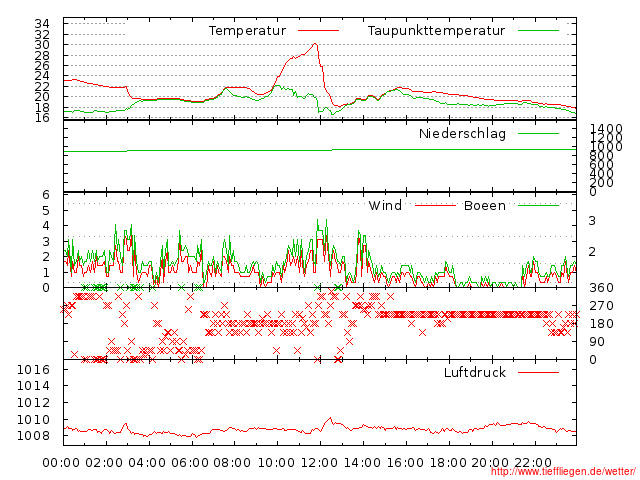This screenshot has height=480, width=640.
Task: Click the Luftdruck legend label
Action: 475,372
